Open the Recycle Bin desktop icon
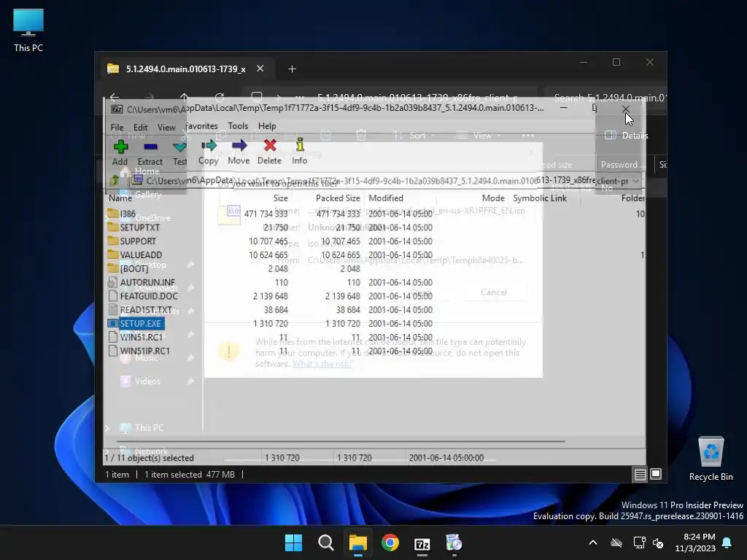 click(x=711, y=459)
